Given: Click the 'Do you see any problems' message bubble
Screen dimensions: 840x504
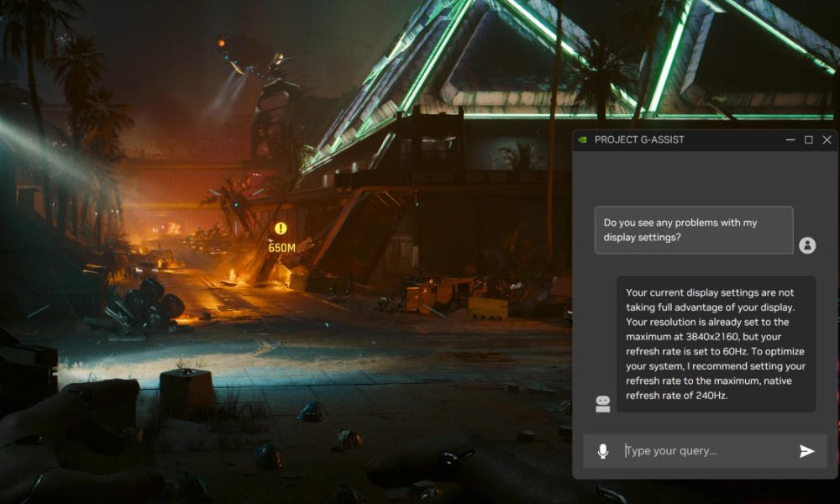Looking at the screenshot, I should [693, 229].
